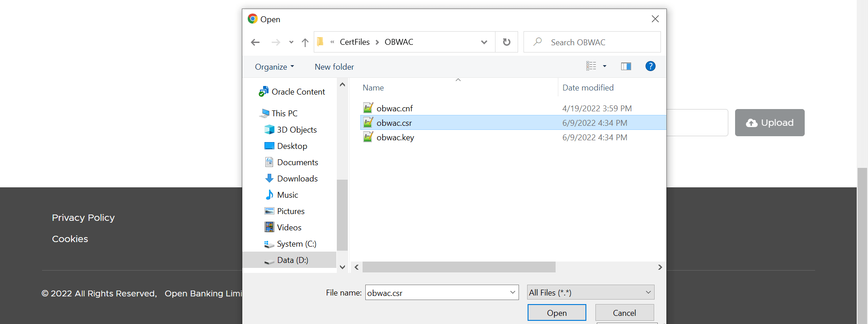
Task: Refresh the OBWAC folder view
Action: click(x=507, y=42)
